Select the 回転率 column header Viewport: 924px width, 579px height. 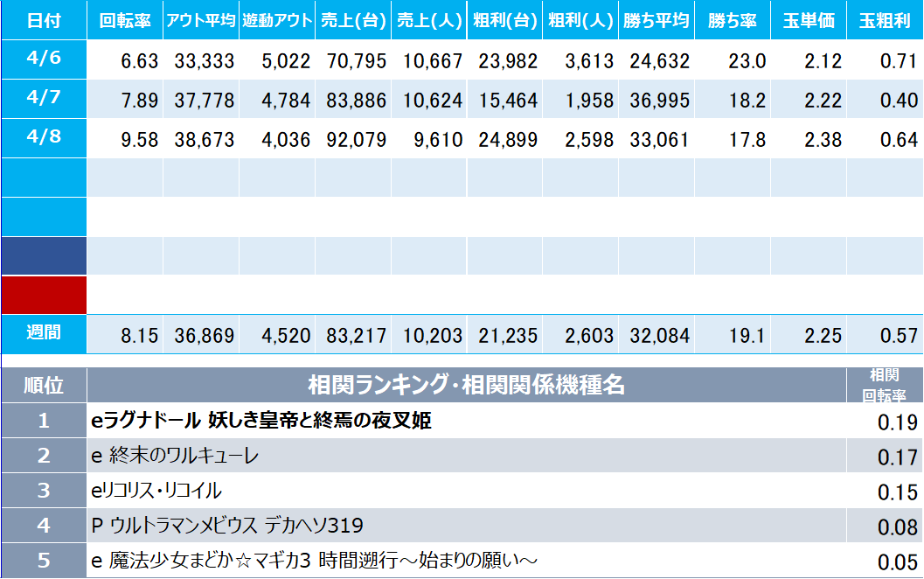tap(125, 20)
